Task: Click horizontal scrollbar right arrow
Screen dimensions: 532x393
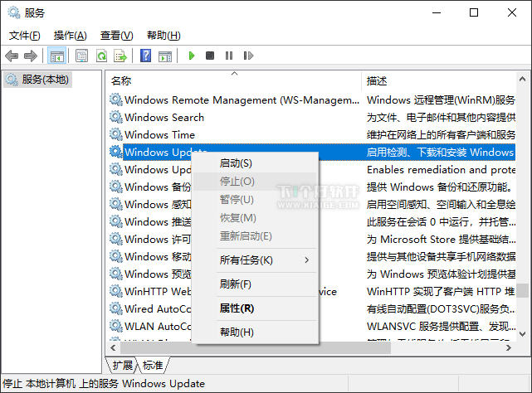Action: [x=508, y=347]
